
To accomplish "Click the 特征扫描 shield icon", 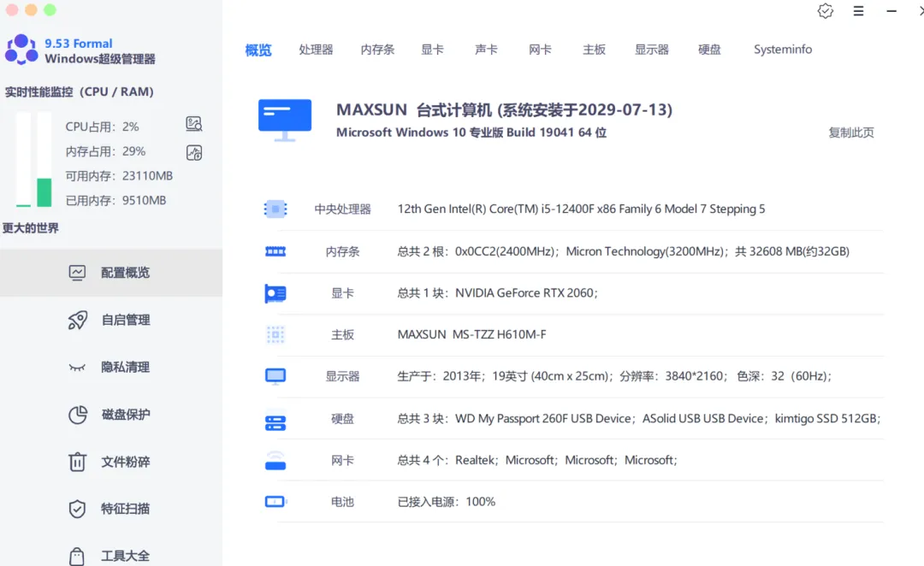I will [77, 509].
